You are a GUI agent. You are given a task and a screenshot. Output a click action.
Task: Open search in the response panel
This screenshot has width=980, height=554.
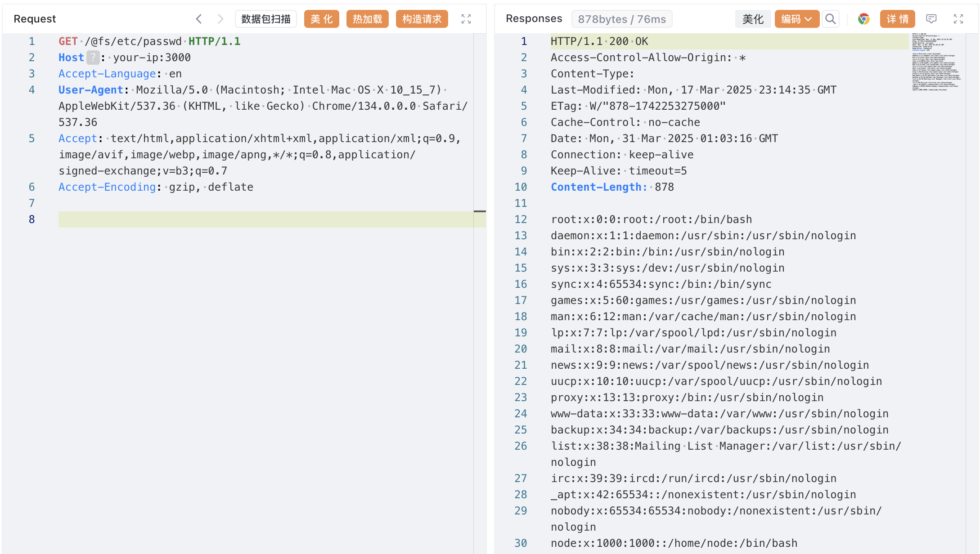(x=831, y=19)
